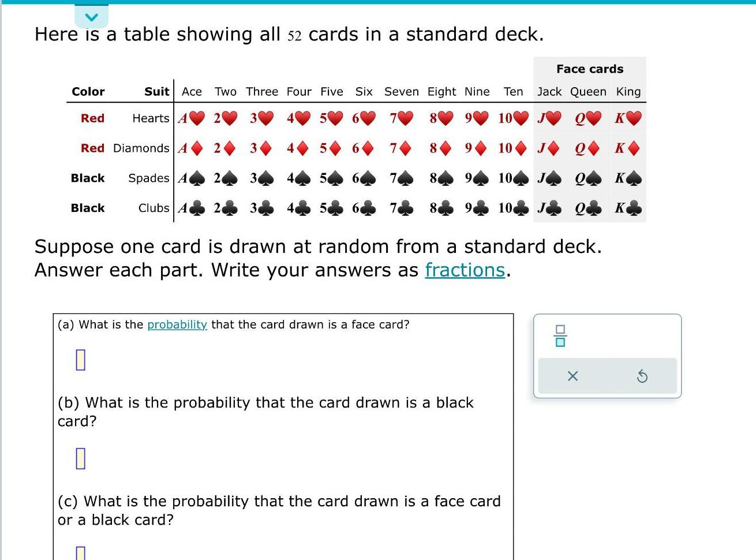Open the fraction template icon

pyautogui.click(x=559, y=335)
